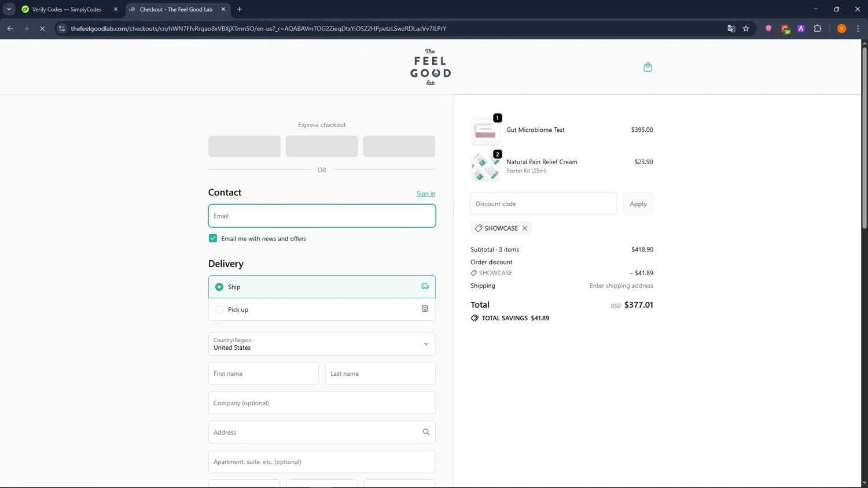Click the $23.90 item price
Image resolution: width=868 pixels, height=488 pixels.
(643, 162)
